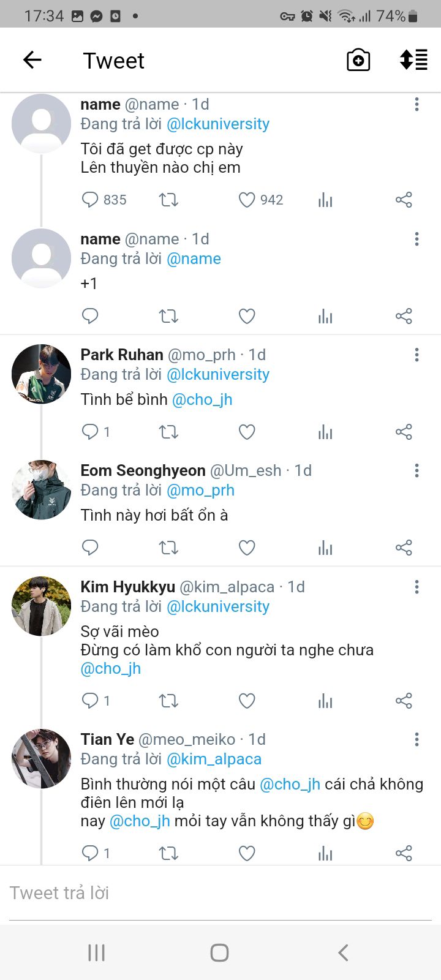441x980 pixels.
Task: Like Tian Ye's reply
Action: (247, 853)
